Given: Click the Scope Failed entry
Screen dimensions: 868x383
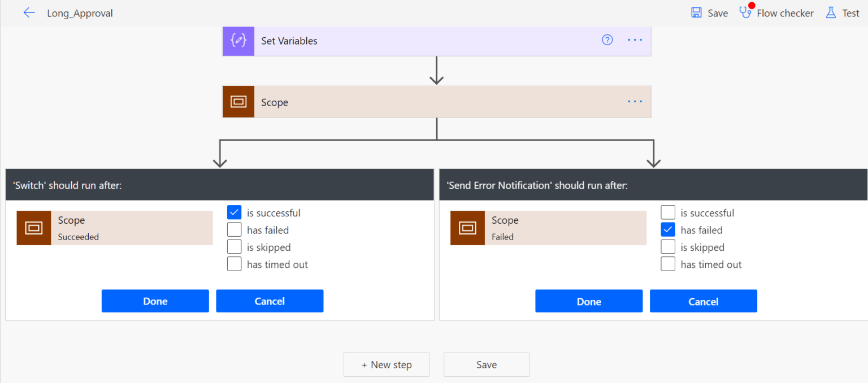Looking at the screenshot, I should point(548,228).
